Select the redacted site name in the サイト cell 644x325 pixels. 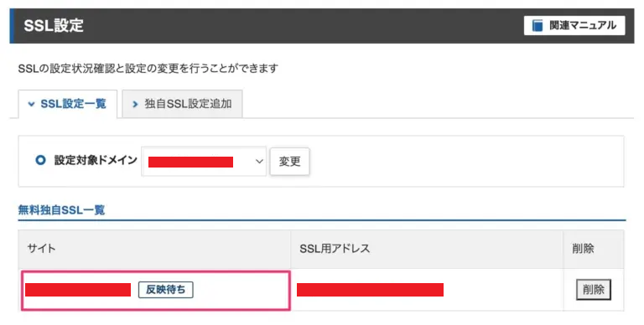pyautogui.click(x=78, y=290)
